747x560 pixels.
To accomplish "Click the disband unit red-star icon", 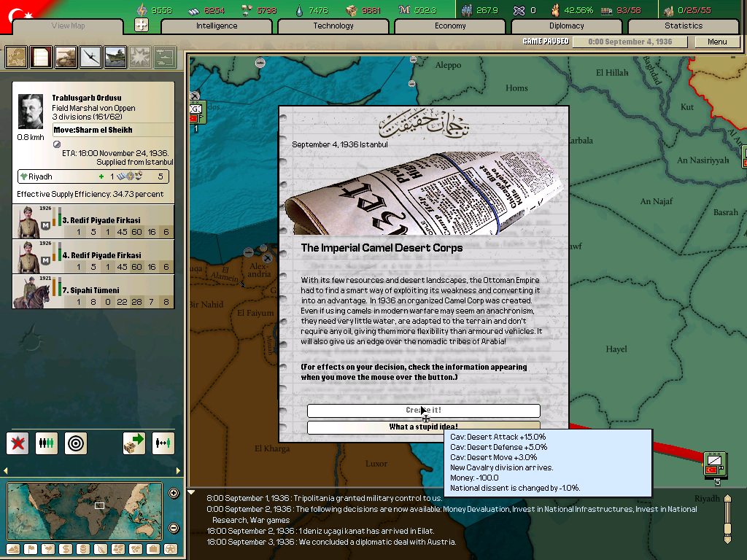I will click(18, 443).
